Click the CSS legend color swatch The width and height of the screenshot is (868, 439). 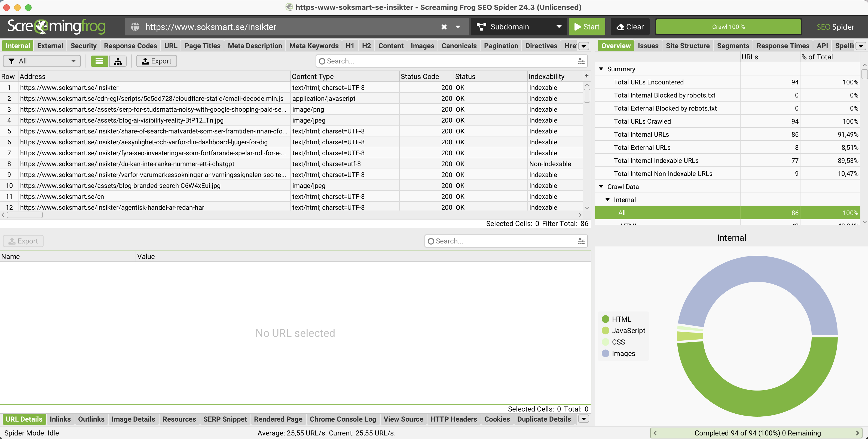click(x=606, y=342)
